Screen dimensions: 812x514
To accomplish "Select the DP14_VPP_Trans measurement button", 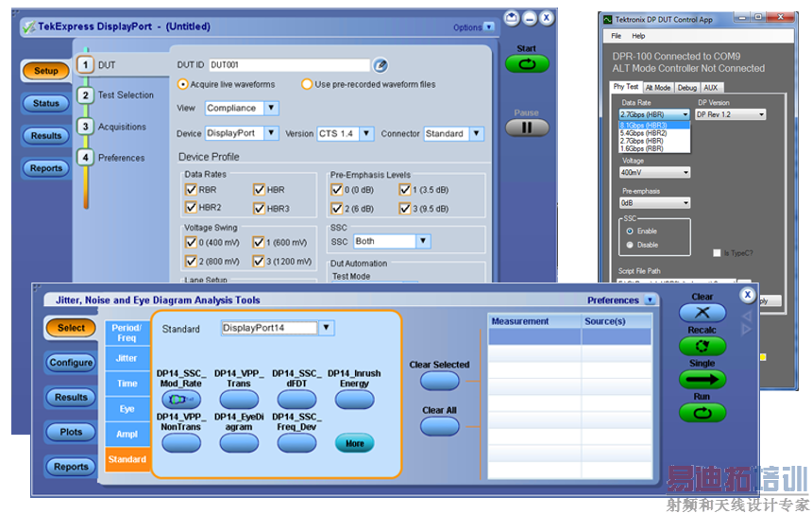I will pyautogui.click(x=239, y=400).
